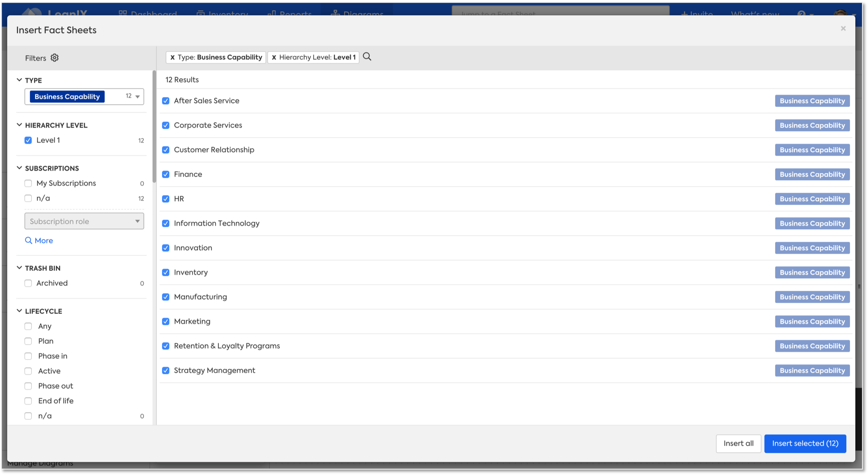Image resolution: width=868 pixels, height=475 pixels.
Task: Remove the Type: Business Capability filter chip
Action: coord(172,57)
